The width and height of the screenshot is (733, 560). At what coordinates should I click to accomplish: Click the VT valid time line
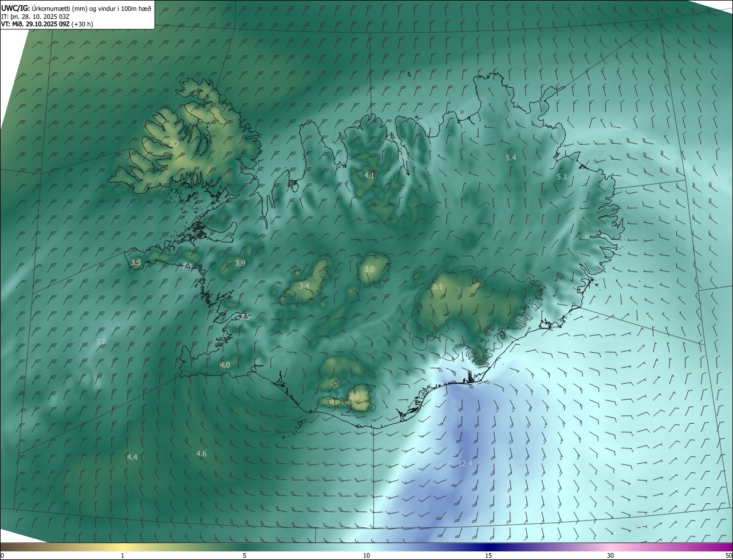click(x=47, y=24)
